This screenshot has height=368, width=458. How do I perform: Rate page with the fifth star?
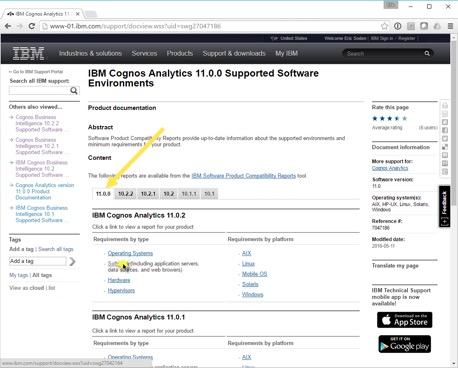[x=404, y=118]
